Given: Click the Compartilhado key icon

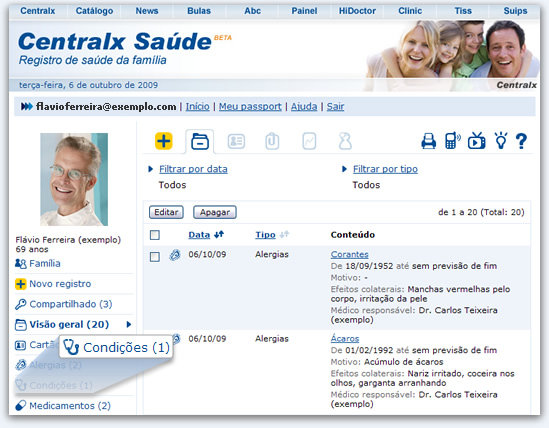Looking at the screenshot, I should coord(21,304).
